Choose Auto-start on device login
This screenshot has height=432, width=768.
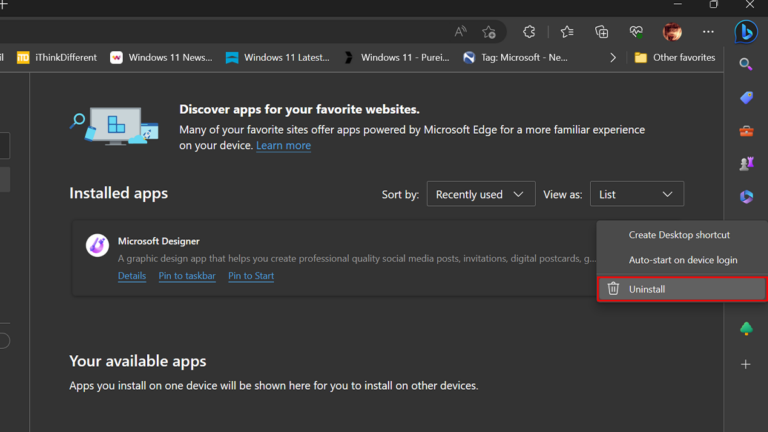pos(682,260)
